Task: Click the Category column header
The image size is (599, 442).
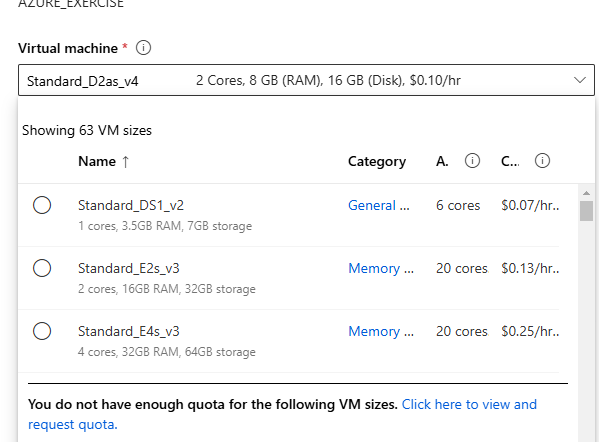Action: 377,162
